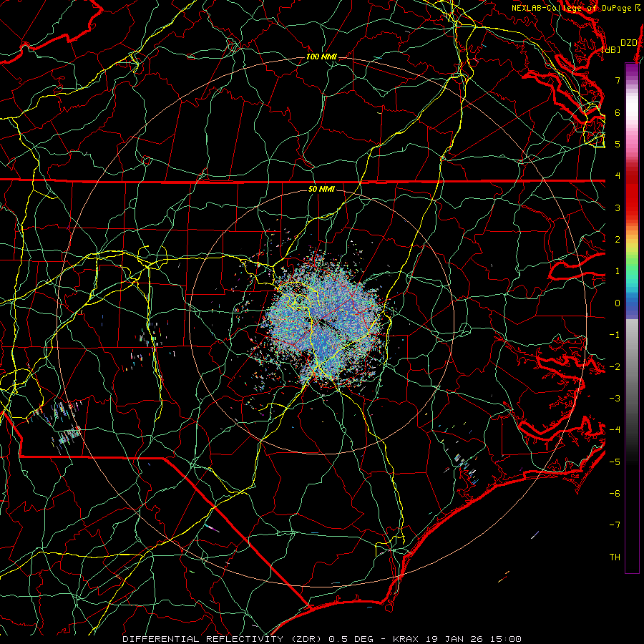Click the -7 tick label on the color scale
The width and height of the screenshot is (644, 644).
tap(615, 525)
